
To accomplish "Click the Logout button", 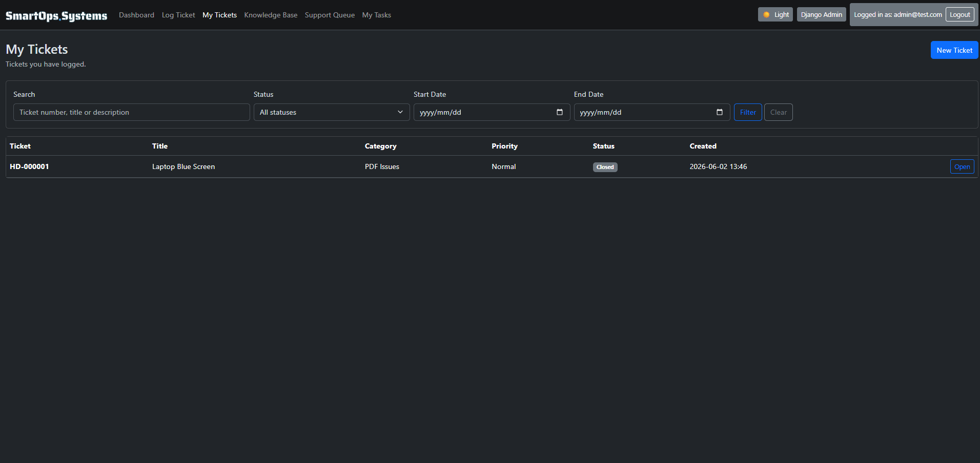I will click(959, 14).
